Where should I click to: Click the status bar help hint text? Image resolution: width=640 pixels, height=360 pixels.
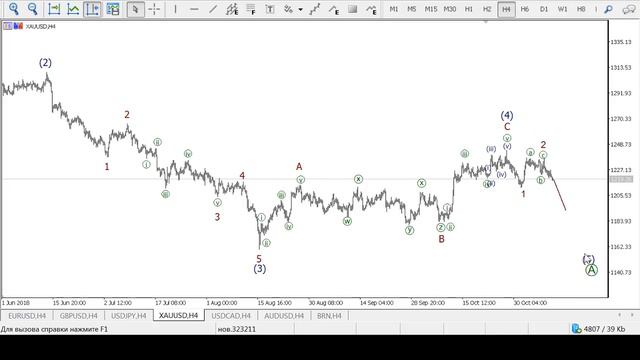click(54, 329)
